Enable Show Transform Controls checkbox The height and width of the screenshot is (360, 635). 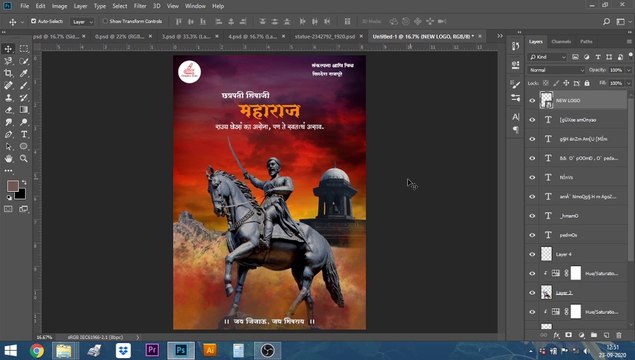pos(105,21)
